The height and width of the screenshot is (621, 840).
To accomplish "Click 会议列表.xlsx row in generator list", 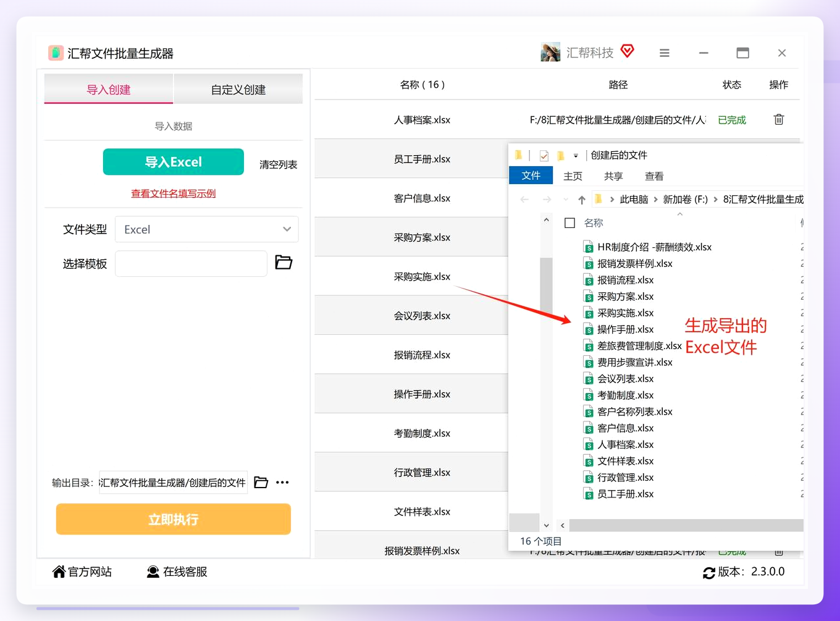I will pyautogui.click(x=411, y=315).
